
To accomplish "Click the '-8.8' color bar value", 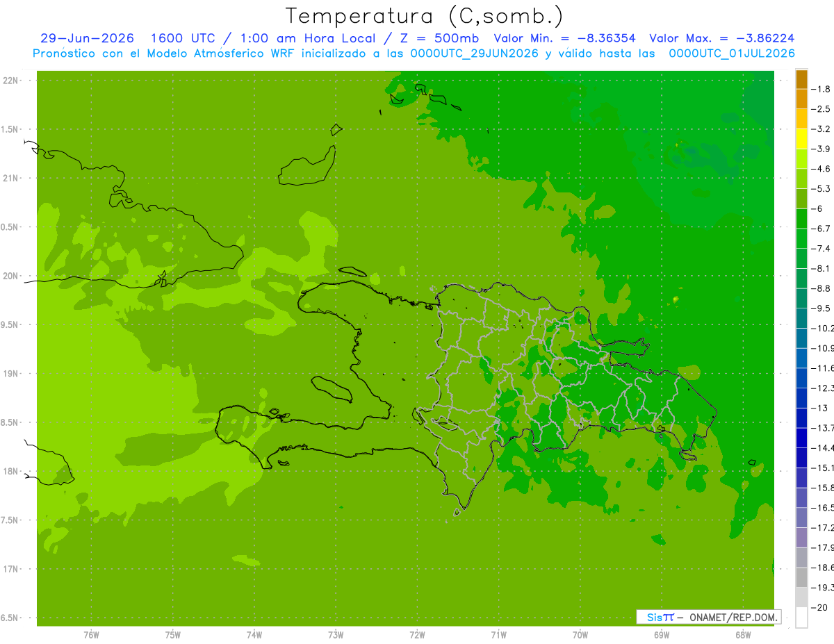I will (x=821, y=288).
